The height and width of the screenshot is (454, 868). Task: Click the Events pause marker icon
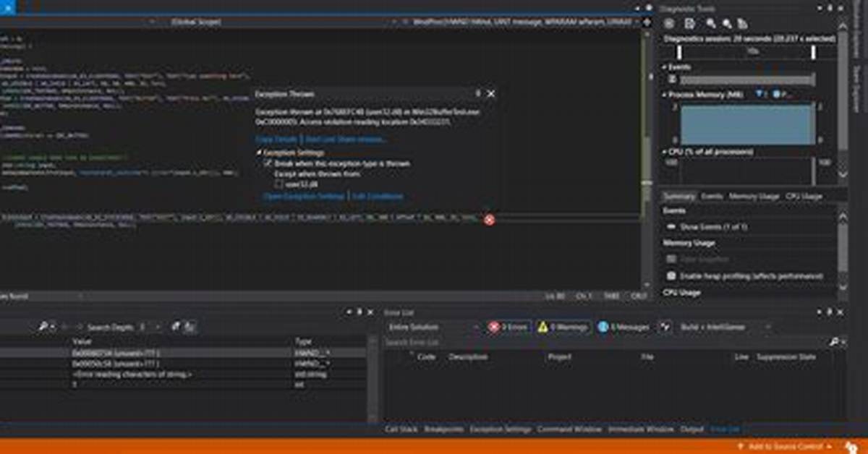pos(673,78)
